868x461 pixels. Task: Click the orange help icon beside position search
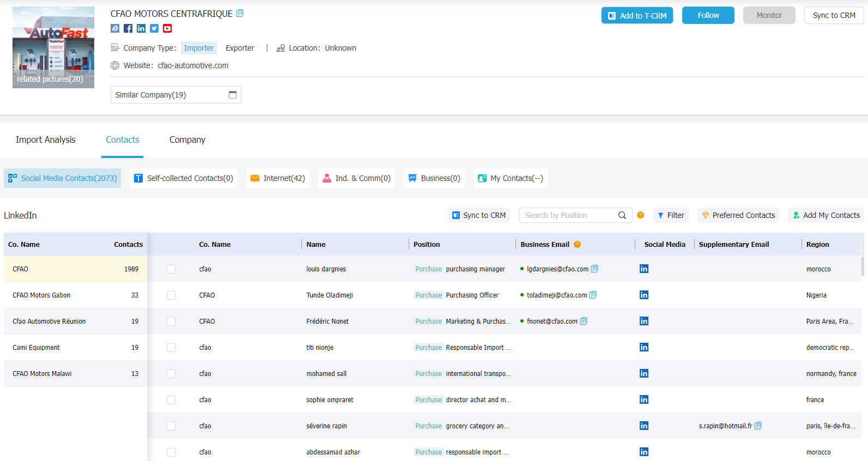pos(641,215)
